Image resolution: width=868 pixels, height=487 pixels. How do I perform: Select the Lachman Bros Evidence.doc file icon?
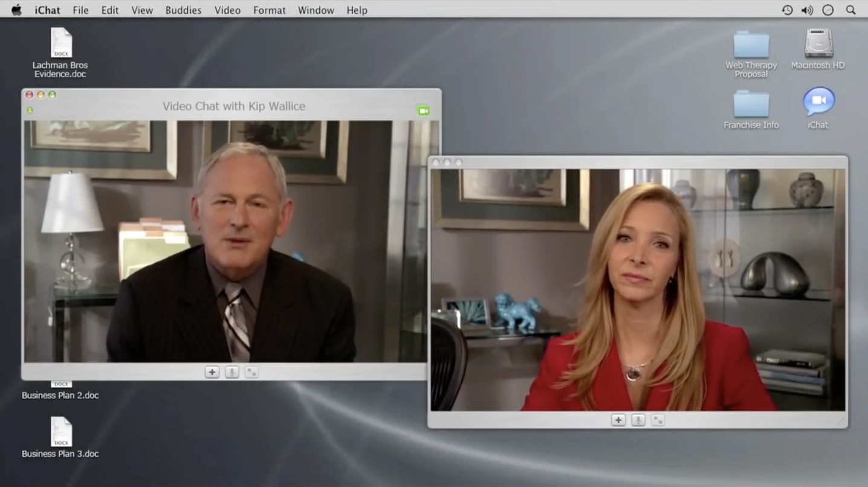tap(60, 43)
